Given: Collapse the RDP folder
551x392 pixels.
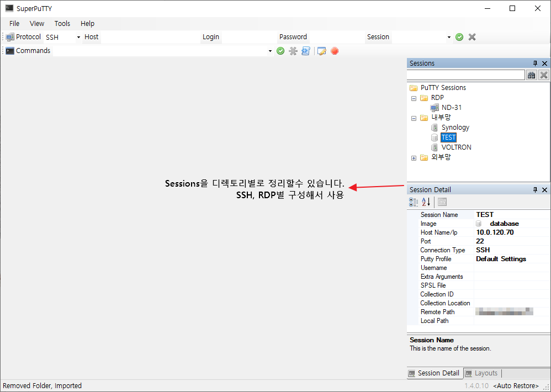Looking at the screenshot, I should coord(414,98).
